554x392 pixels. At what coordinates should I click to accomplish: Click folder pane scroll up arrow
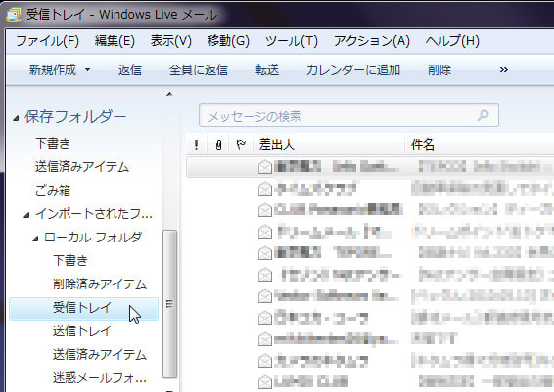pos(169,94)
